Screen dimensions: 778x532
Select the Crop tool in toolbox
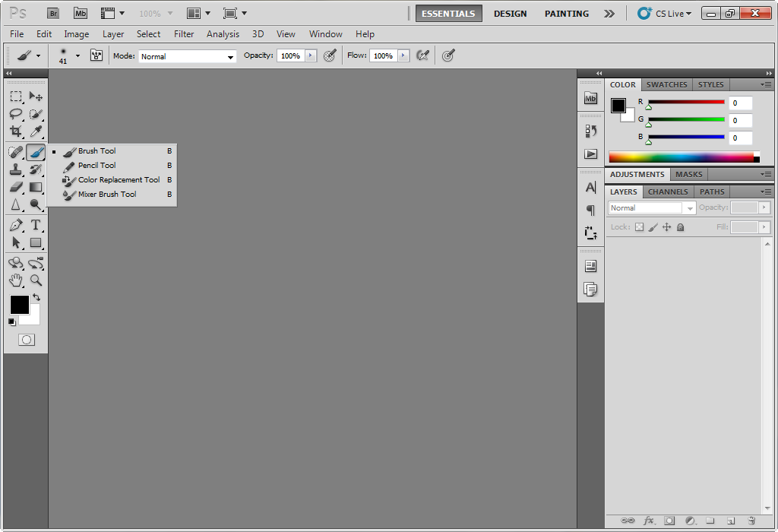pyautogui.click(x=16, y=132)
